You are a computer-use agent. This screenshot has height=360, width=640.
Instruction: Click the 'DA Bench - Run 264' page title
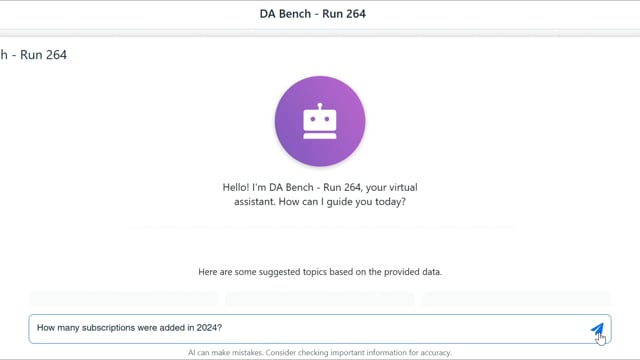pos(313,14)
